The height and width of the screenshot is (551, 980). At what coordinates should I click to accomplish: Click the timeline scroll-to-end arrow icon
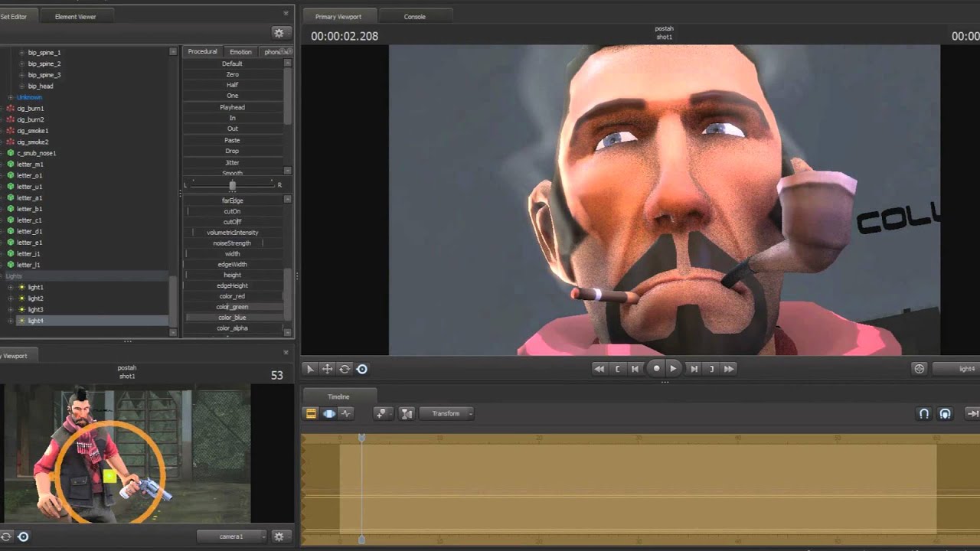972,413
